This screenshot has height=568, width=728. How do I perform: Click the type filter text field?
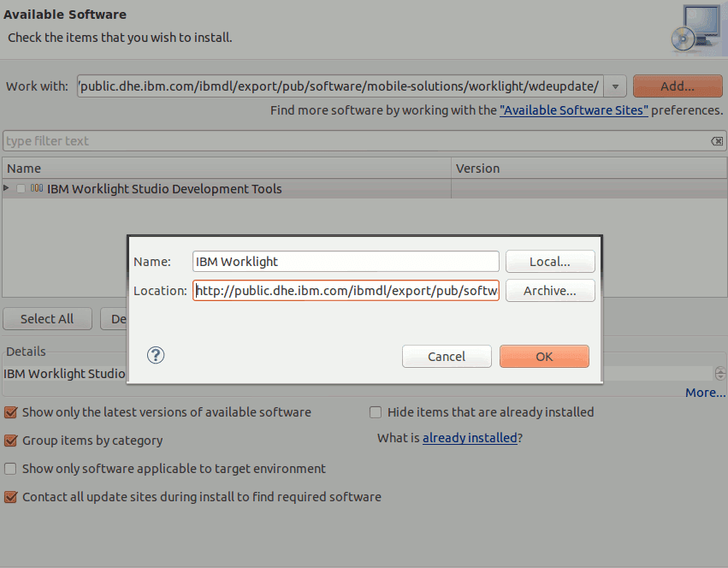tap(364, 141)
